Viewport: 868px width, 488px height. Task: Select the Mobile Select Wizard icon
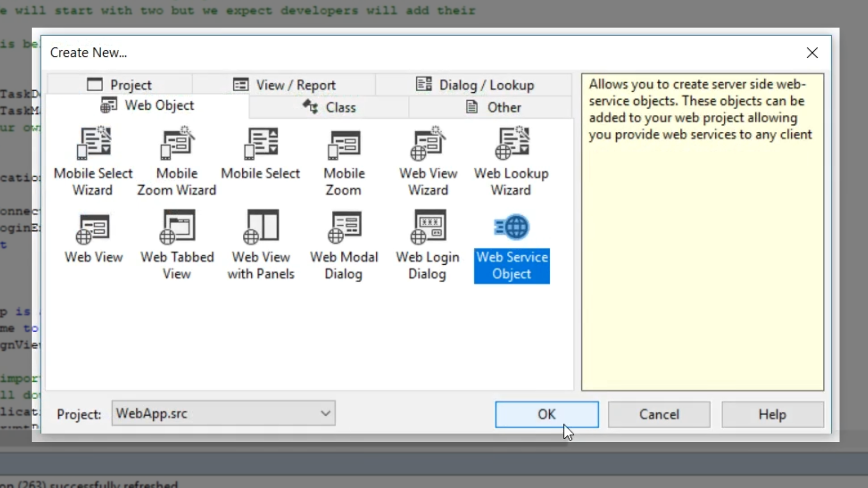[x=94, y=144]
